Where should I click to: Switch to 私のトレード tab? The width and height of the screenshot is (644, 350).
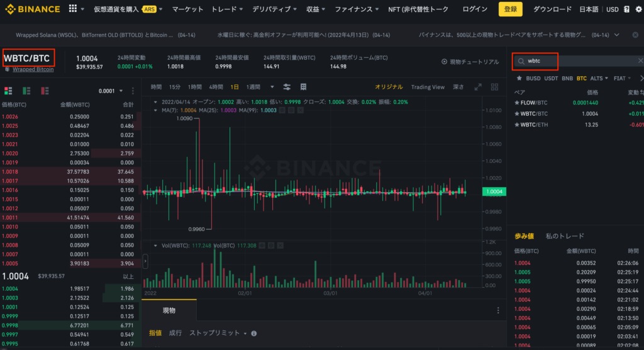pyautogui.click(x=565, y=236)
